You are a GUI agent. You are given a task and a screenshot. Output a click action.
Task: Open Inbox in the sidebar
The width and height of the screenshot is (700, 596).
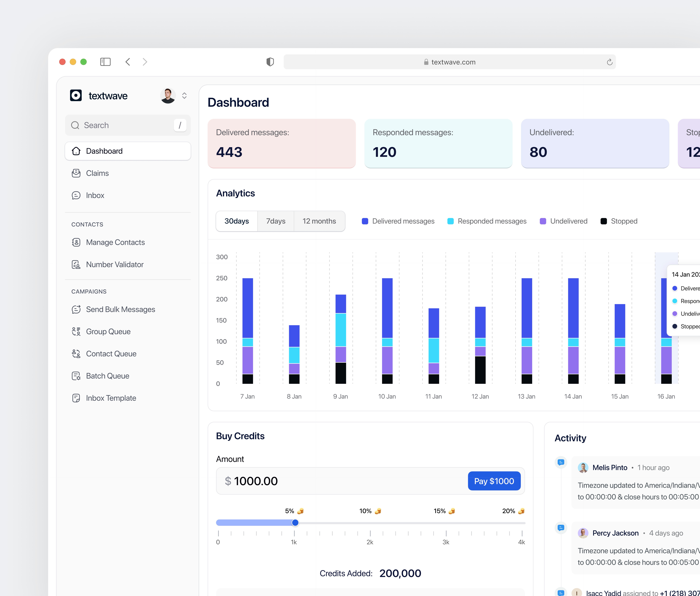128,196
